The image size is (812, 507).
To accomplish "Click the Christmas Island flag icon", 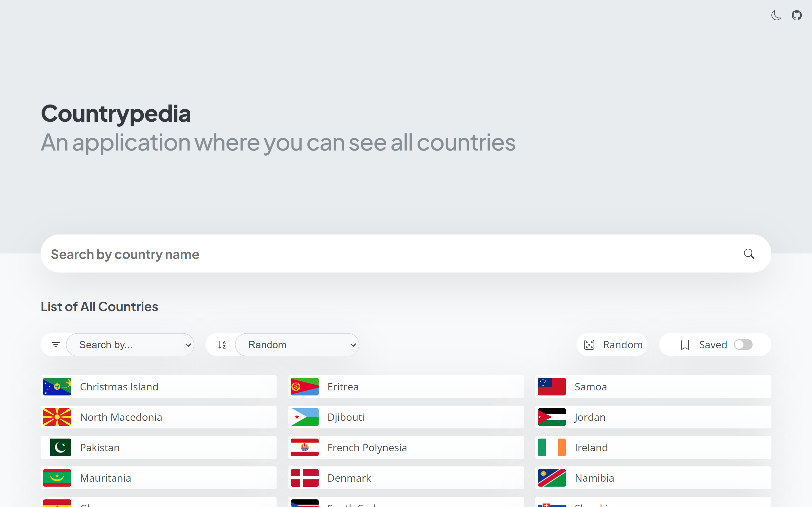I will pyautogui.click(x=57, y=386).
